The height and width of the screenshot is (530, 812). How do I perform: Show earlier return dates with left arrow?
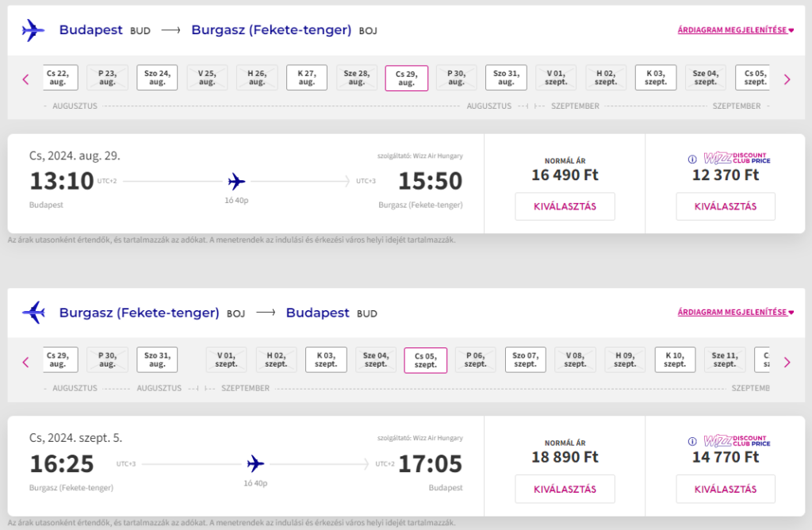coord(25,362)
